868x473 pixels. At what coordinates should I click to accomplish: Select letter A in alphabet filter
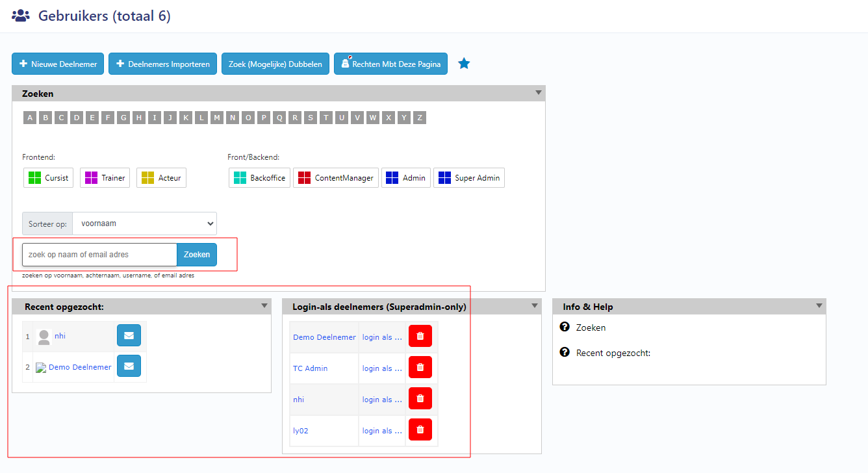29,118
